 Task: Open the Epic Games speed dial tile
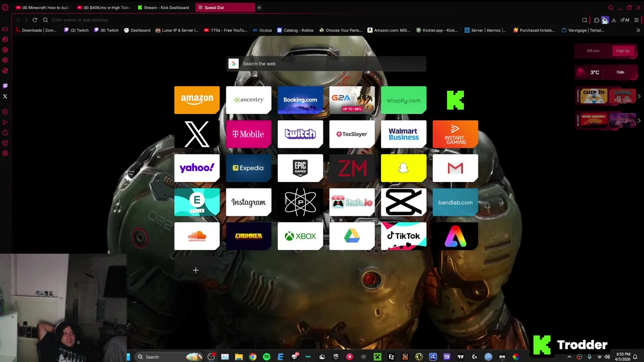click(300, 168)
